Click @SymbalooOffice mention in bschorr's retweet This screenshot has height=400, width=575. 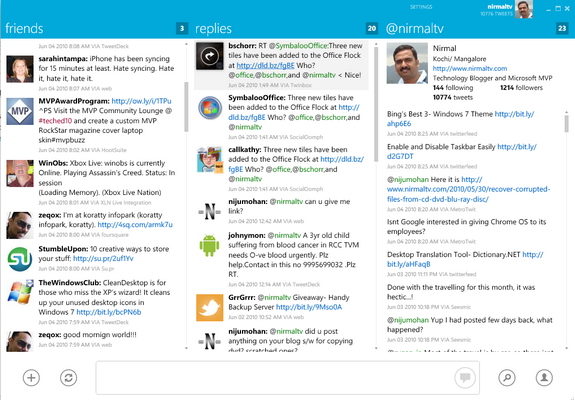pyautogui.click(x=298, y=46)
